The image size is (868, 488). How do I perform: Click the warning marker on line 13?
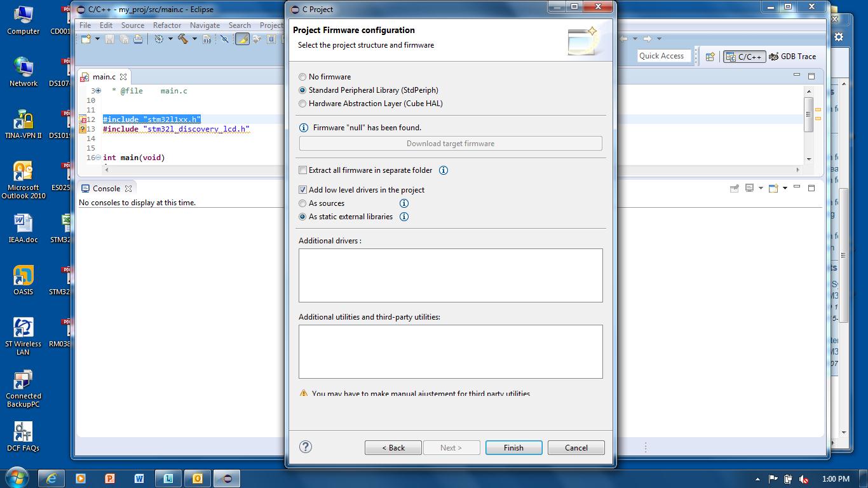pos(83,129)
